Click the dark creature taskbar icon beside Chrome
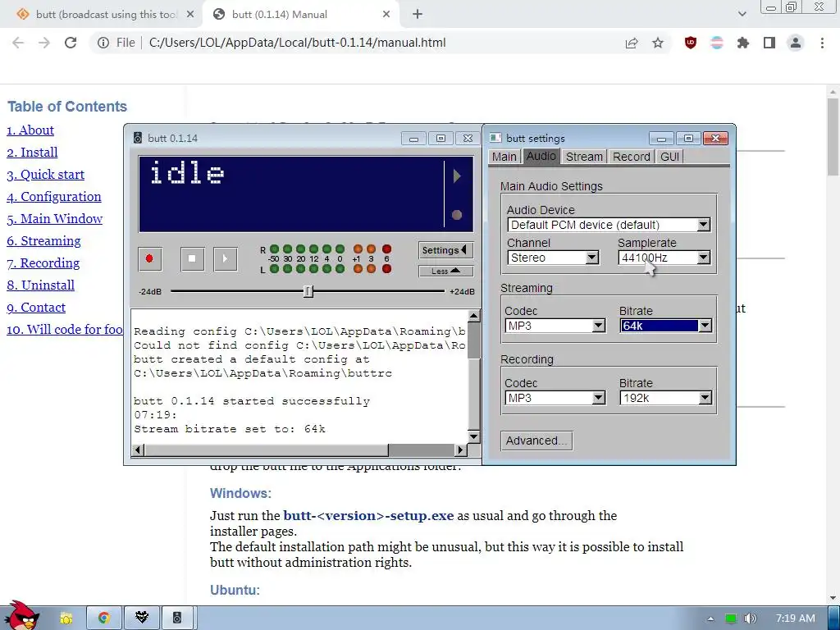Viewport: 840px width, 630px height. [x=141, y=619]
